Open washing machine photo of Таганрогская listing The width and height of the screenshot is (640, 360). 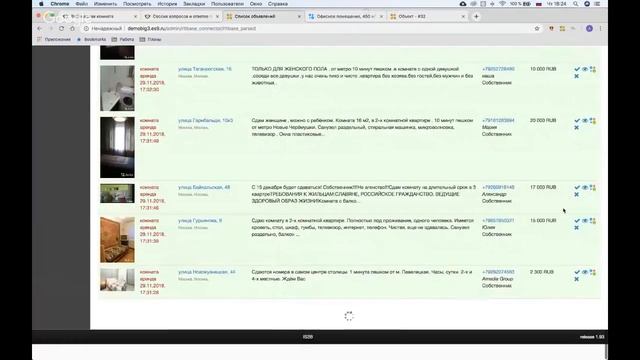(117, 88)
